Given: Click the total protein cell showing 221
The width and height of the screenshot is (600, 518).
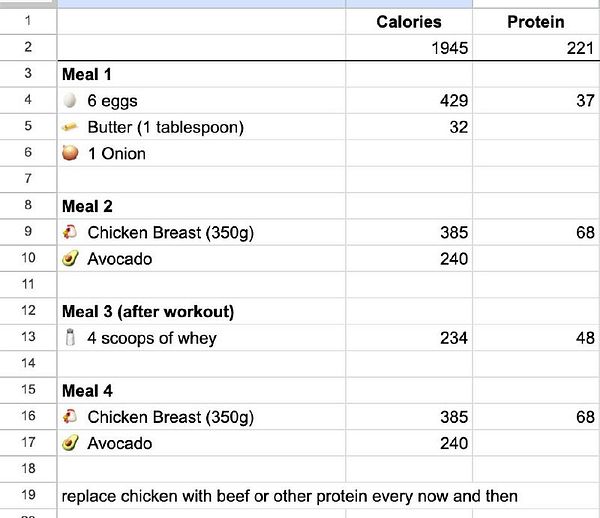Looking at the screenshot, I should coord(535,48).
